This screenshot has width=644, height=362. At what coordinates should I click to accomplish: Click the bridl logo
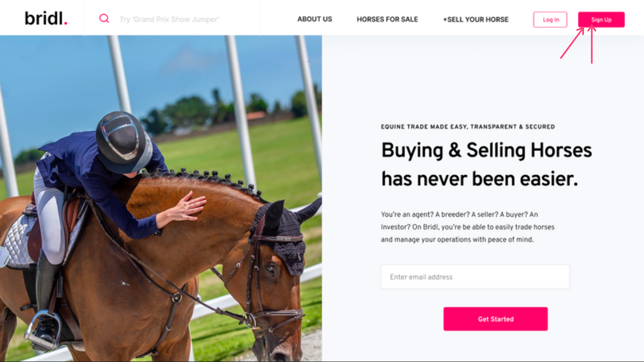46,18
